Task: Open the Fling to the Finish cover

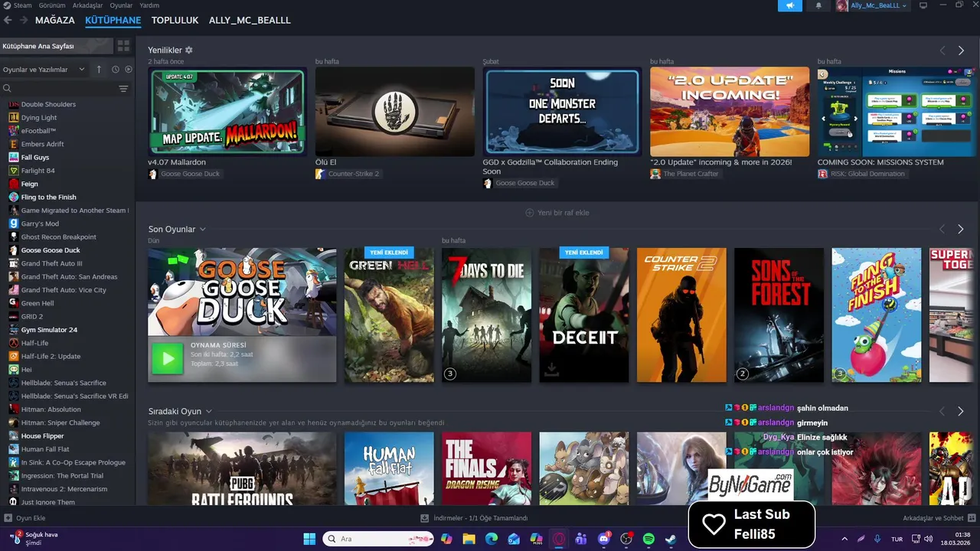Action: click(x=877, y=315)
